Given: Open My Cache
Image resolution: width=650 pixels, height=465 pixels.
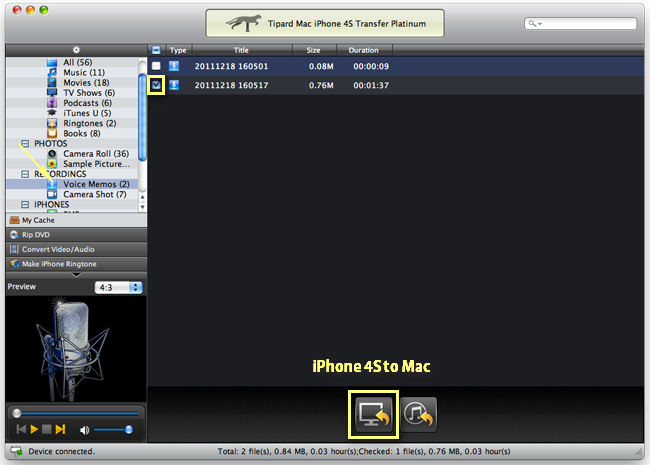Looking at the screenshot, I should pos(76,220).
